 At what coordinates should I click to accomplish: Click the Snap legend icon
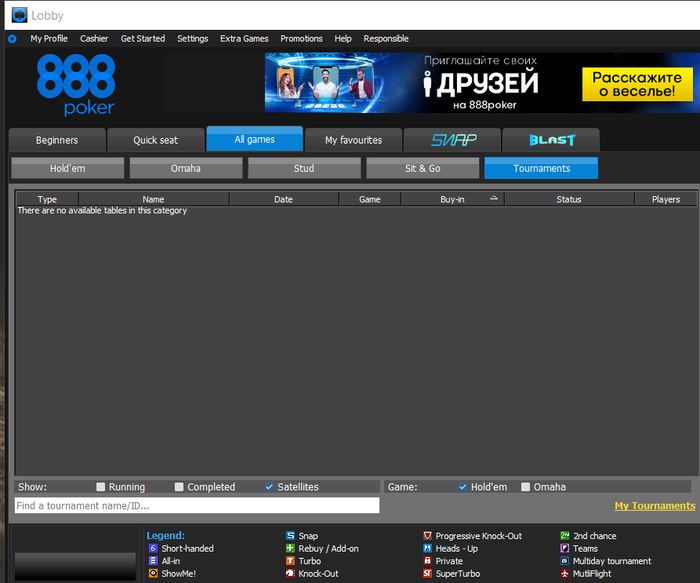click(290, 536)
